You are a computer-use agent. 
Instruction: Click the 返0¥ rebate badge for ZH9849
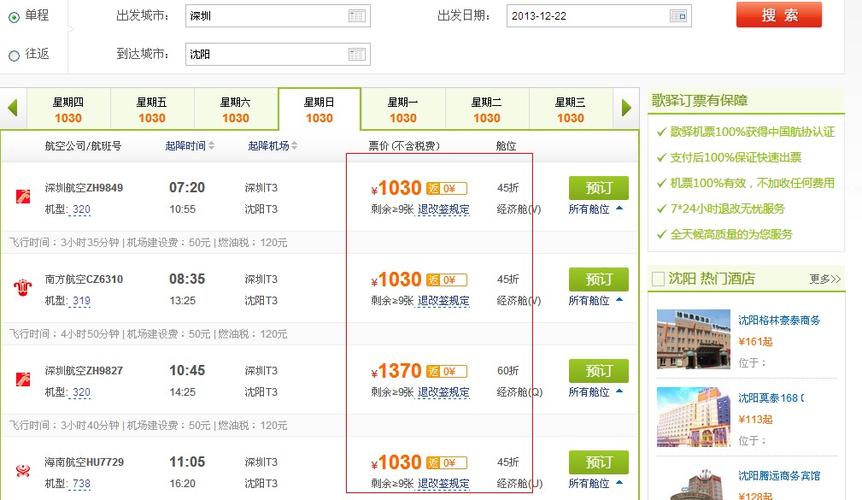tap(447, 188)
